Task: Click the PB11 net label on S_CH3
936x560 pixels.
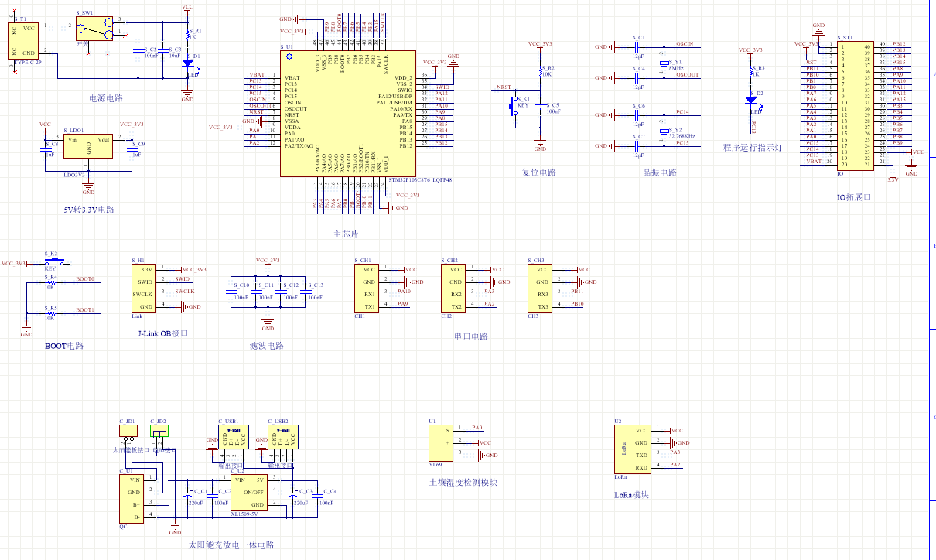Action: 577,292
